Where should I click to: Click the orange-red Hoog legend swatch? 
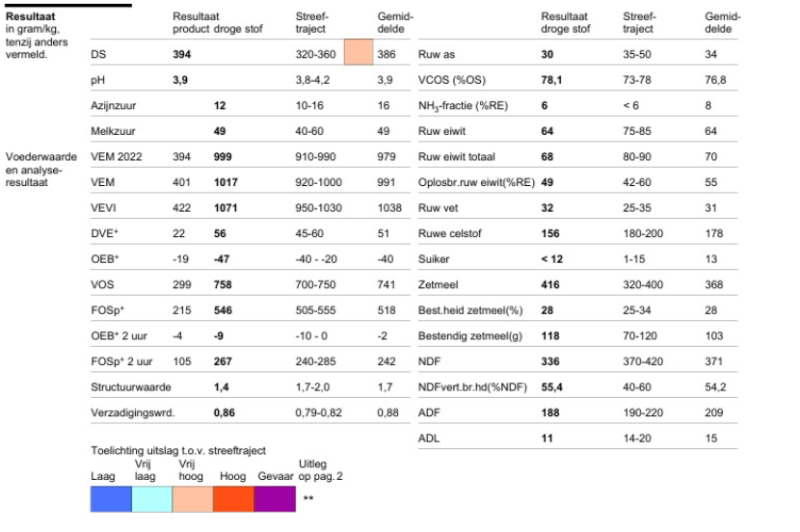(x=233, y=499)
